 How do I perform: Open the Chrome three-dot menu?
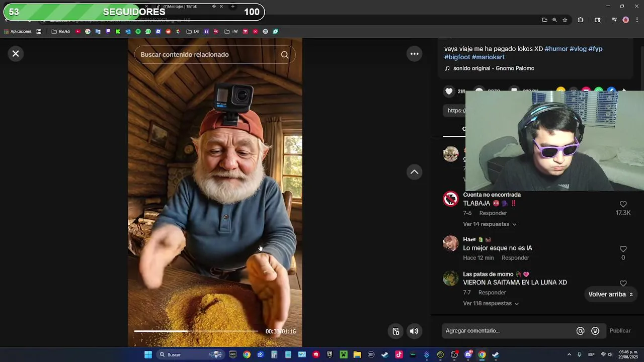click(637, 20)
